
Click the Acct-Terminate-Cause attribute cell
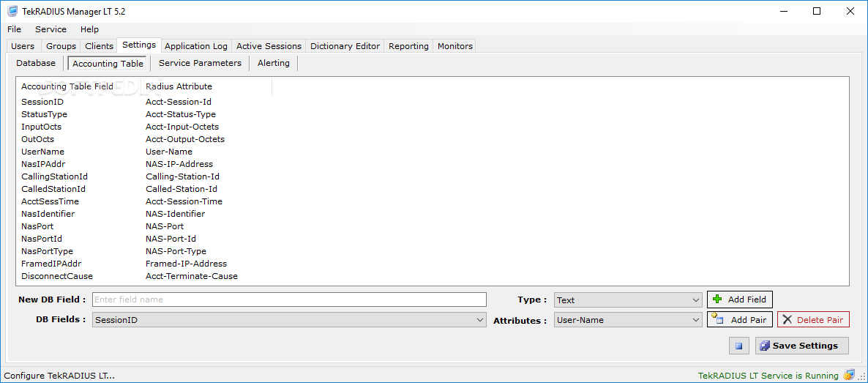(192, 276)
